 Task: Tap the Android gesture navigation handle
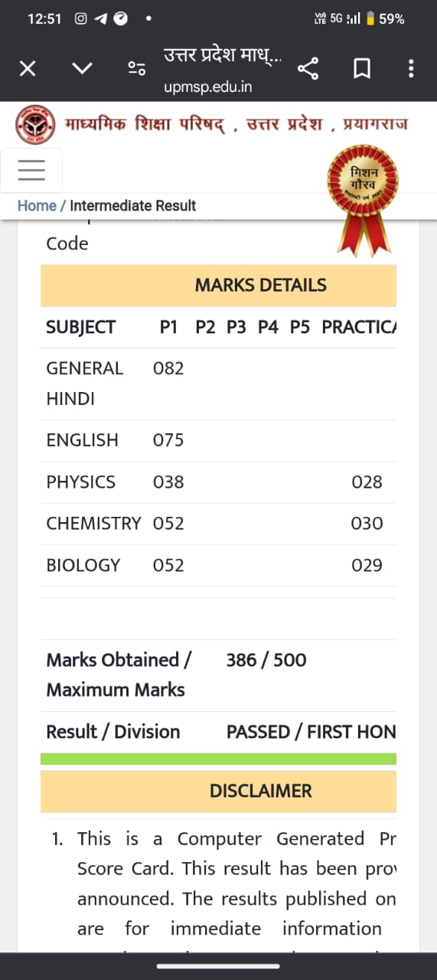pos(218,966)
